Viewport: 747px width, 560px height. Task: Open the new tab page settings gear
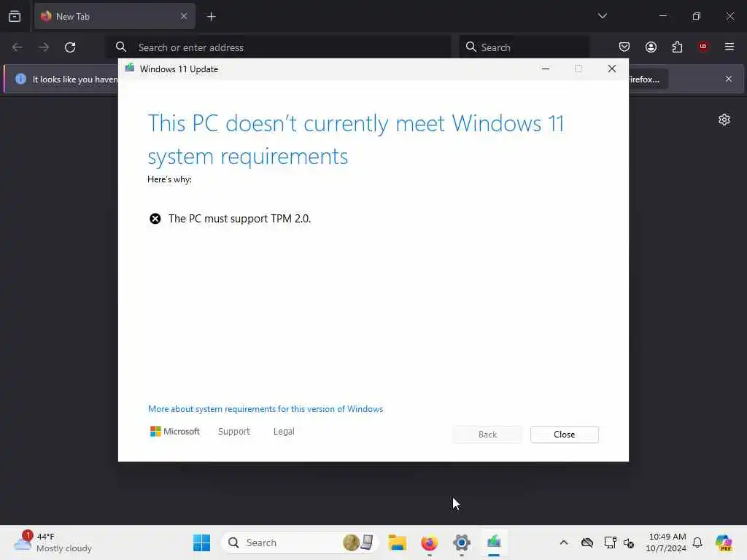point(724,120)
